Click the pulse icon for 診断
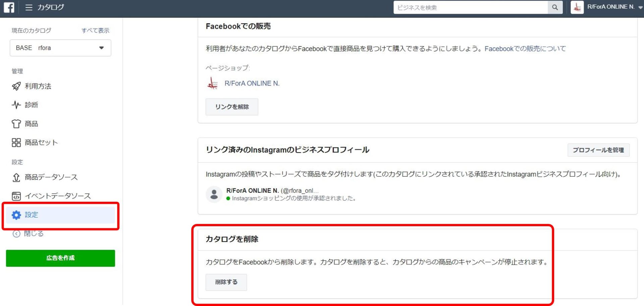The image size is (644, 306). (x=16, y=105)
